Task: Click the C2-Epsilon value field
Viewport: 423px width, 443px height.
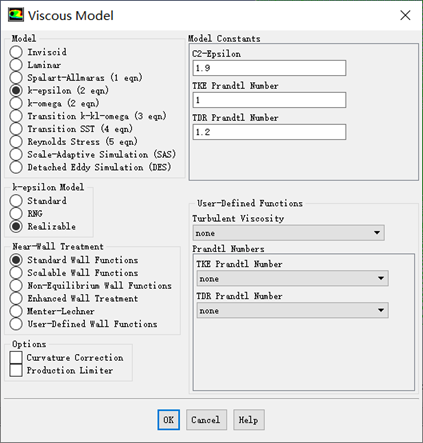Action: click(x=269, y=68)
